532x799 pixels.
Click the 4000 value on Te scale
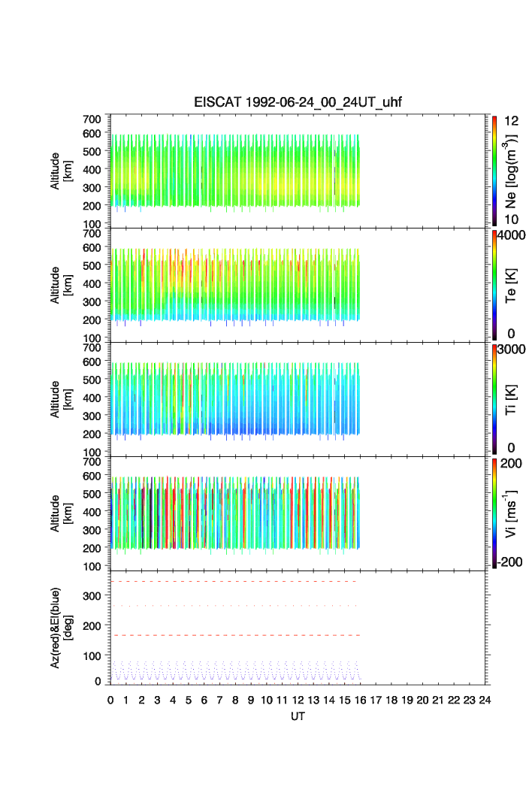pyautogui.click(x=512, y=235)
